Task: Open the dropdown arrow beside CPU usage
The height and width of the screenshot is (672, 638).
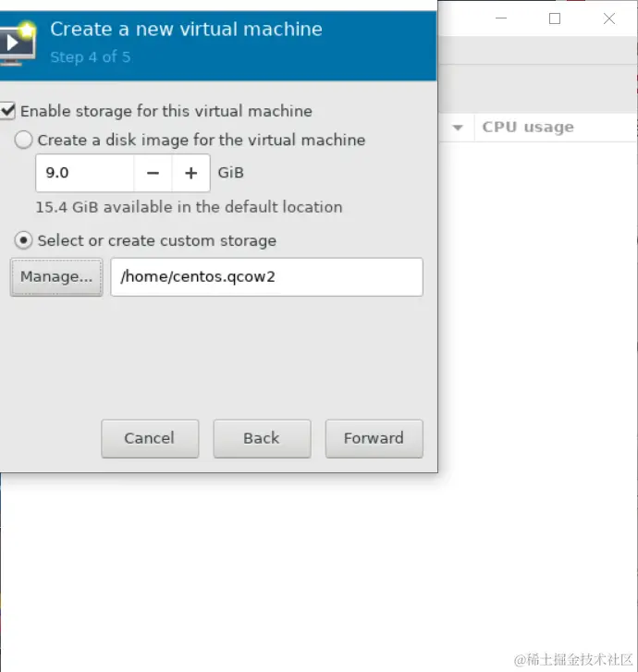Action: pos(458,128)
